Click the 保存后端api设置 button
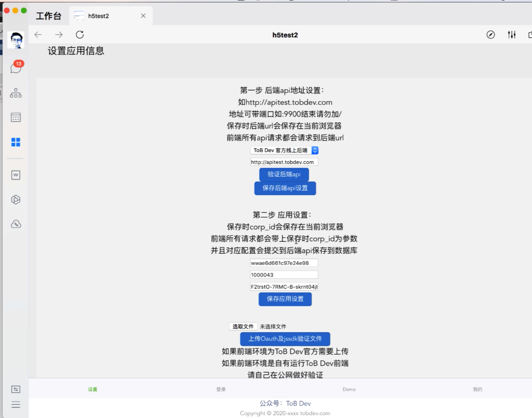Image resolution: width=532 pixels, height=418 pixels. [285, 188]
